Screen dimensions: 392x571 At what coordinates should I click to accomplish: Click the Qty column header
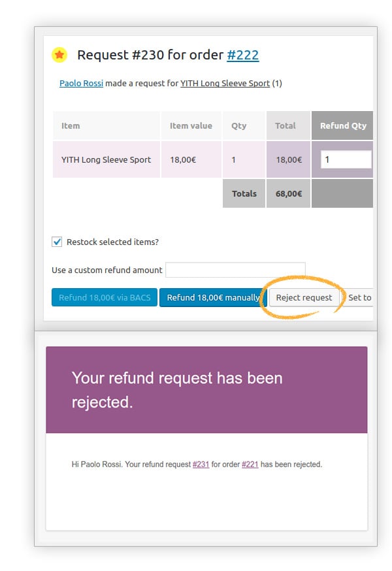pos(237,125)
